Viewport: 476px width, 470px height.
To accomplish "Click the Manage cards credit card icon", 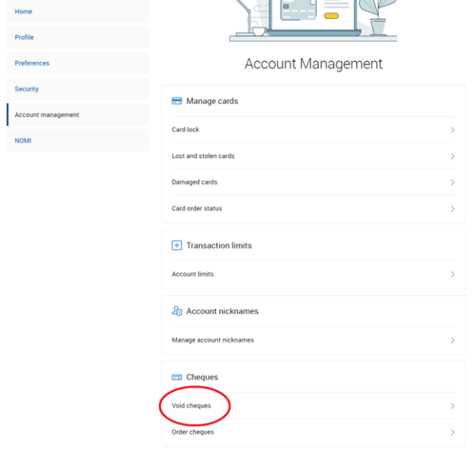I will point(177,102).
